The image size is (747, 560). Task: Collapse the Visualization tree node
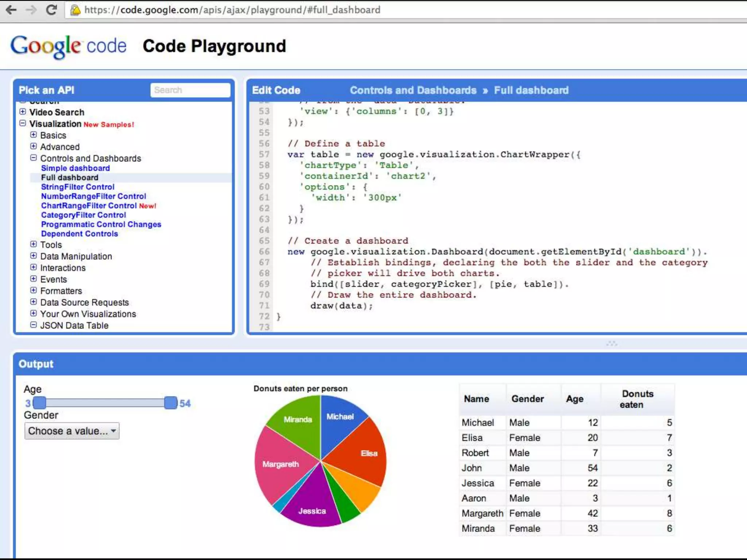[23, 123]
